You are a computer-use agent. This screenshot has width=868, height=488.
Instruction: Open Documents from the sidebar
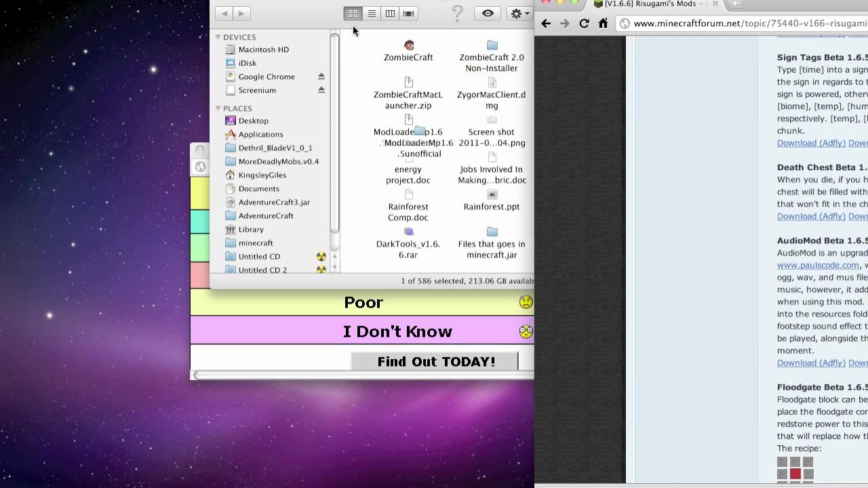[258, 188]
